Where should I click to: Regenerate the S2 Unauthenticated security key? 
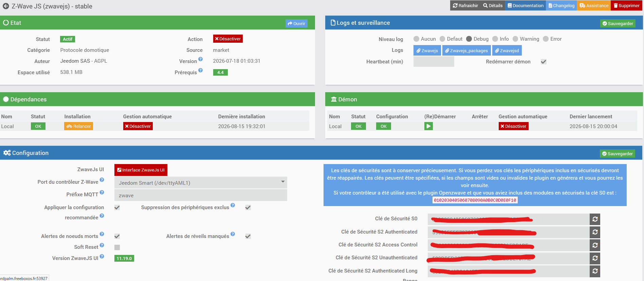pos(595,258)
